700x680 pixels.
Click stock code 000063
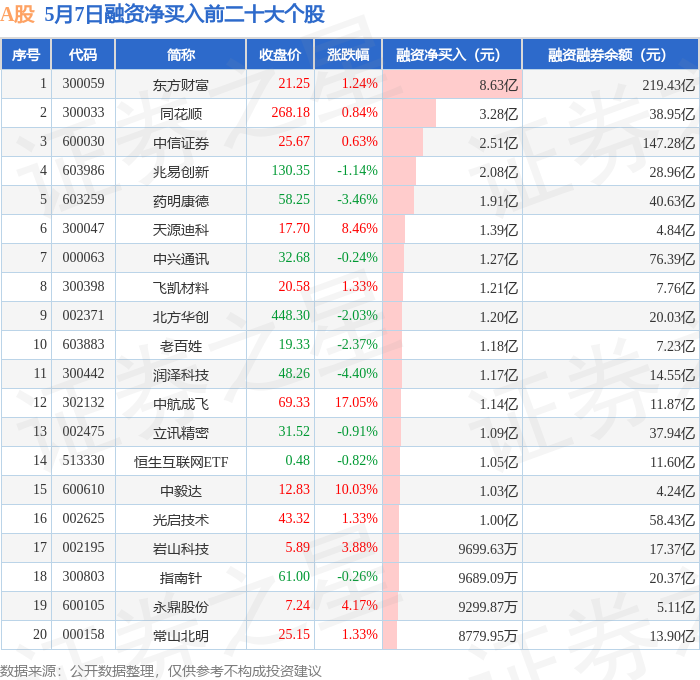(x=83, y=257)
